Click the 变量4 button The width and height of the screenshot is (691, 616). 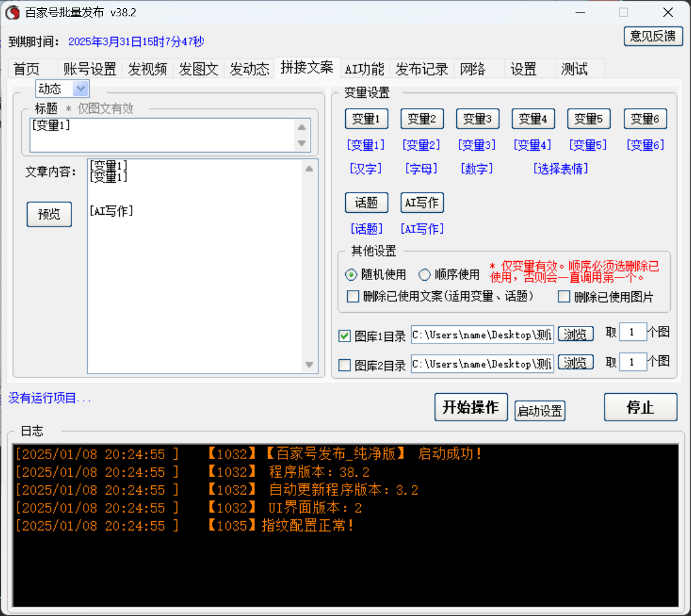tap(533, 119)
